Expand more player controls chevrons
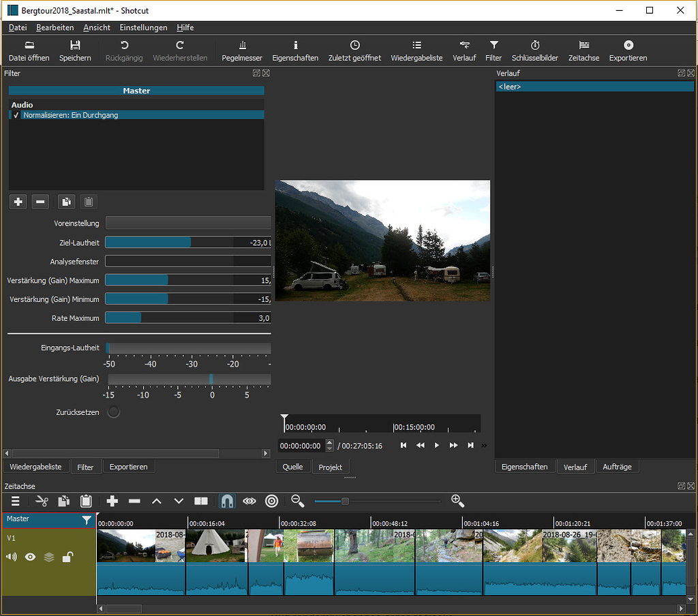 click(x=484, y=445)
